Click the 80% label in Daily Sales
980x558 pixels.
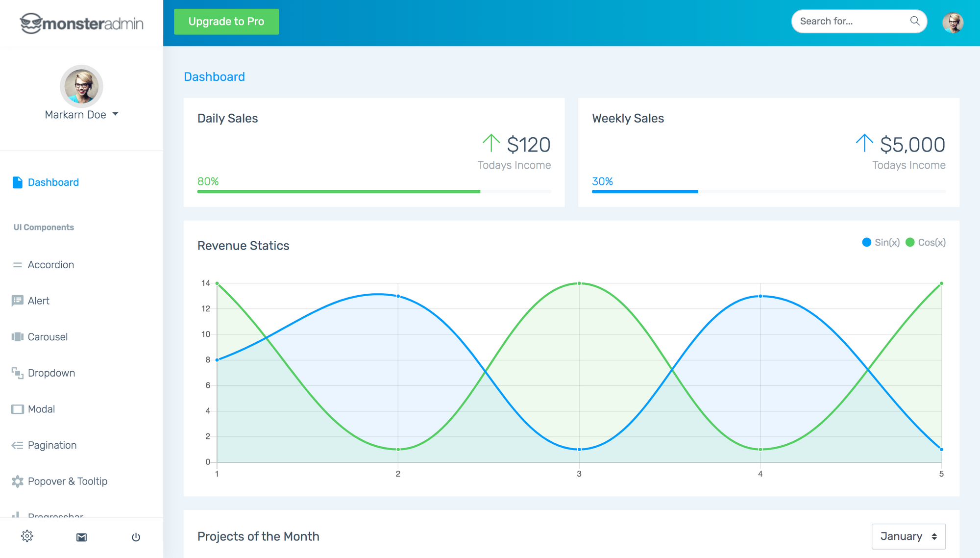coord(208,181)
